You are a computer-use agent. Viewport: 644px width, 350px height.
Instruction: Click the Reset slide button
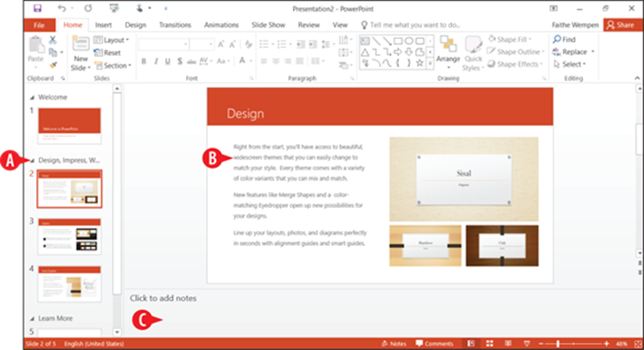click(107, 52)
